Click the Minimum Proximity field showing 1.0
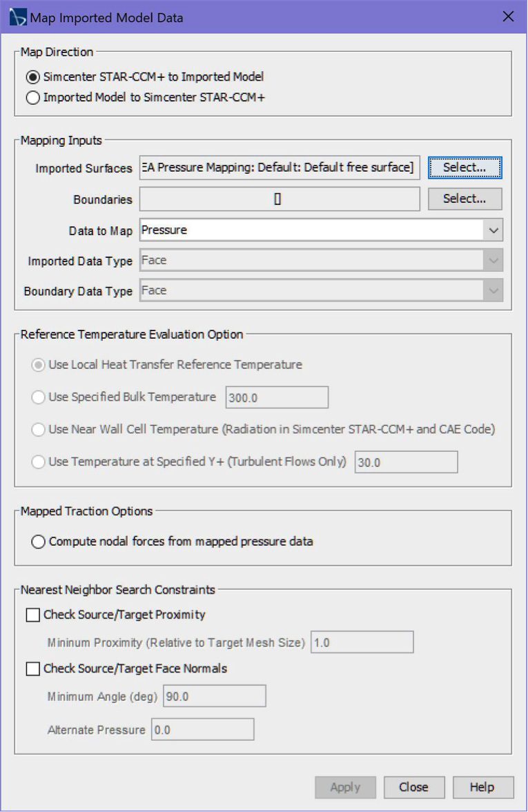 (362, 642)
